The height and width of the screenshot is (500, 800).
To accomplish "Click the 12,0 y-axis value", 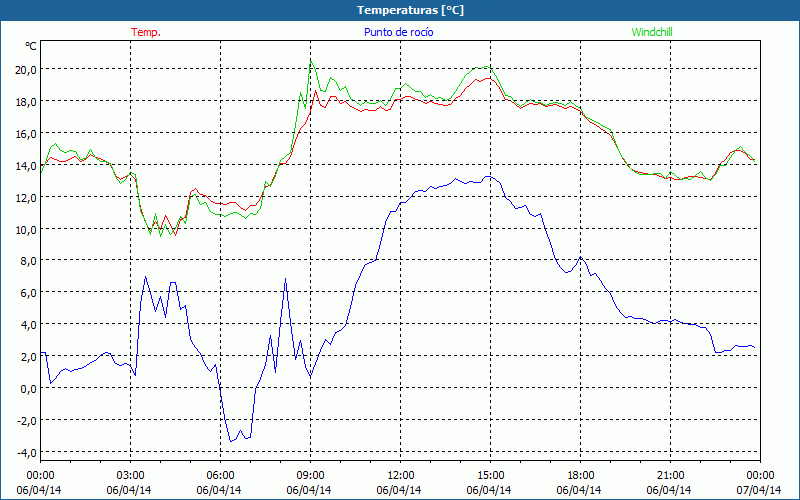I will pos(25,197).
